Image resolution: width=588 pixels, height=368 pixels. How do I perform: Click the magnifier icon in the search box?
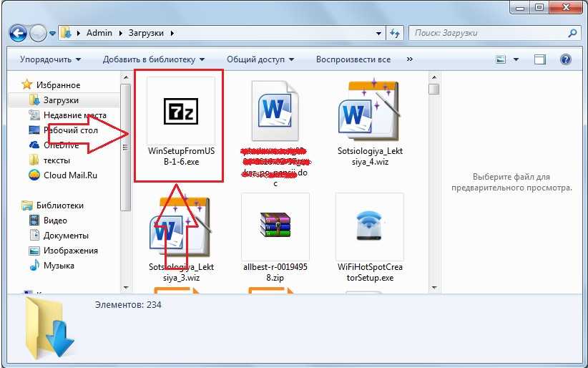pos(572,33)
